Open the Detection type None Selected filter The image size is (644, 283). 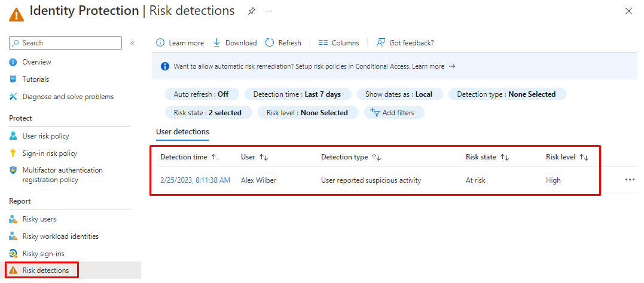click(506, 94)
